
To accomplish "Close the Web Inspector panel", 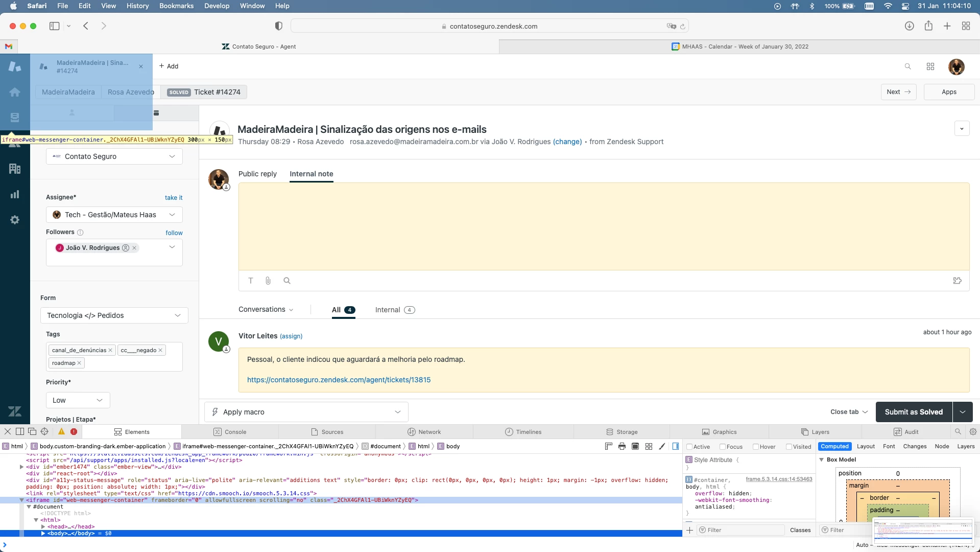I will point(8,431).
